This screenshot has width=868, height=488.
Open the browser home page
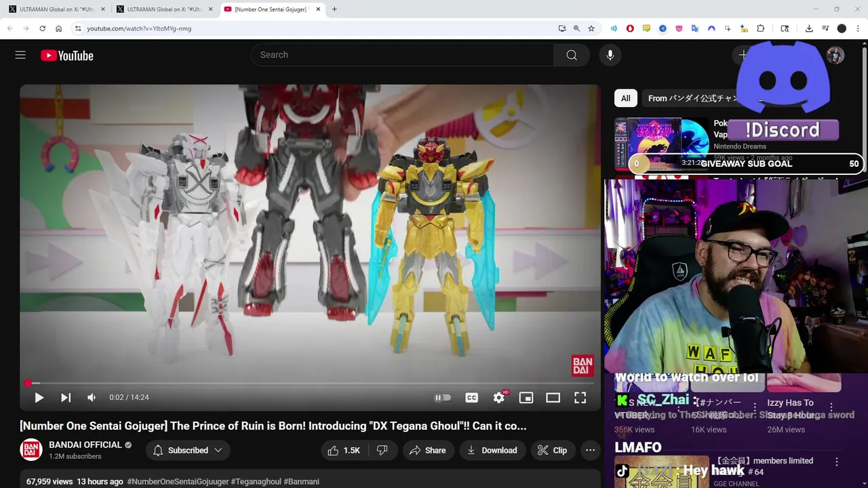click(58, 28)
